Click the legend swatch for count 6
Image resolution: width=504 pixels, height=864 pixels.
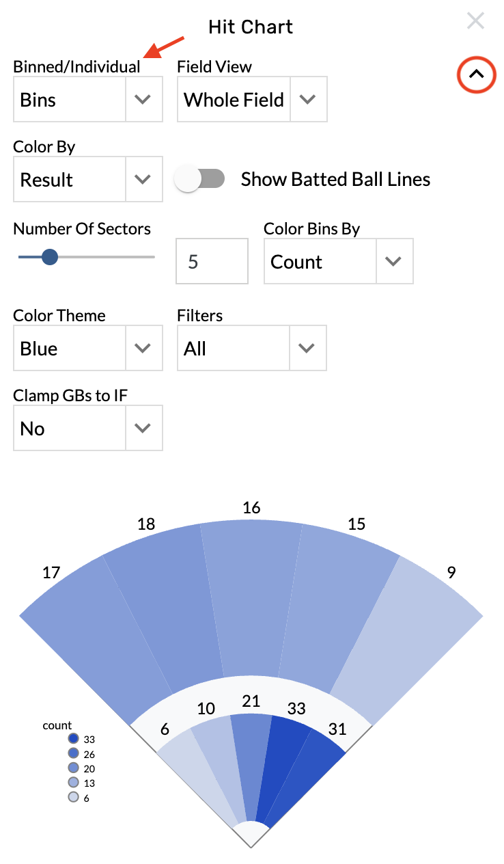[74, 797]
